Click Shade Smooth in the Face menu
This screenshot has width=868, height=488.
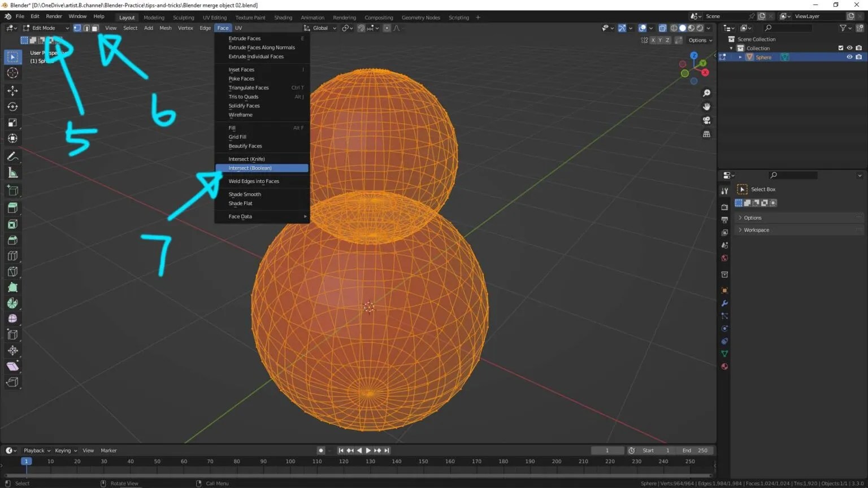(244, 194)
